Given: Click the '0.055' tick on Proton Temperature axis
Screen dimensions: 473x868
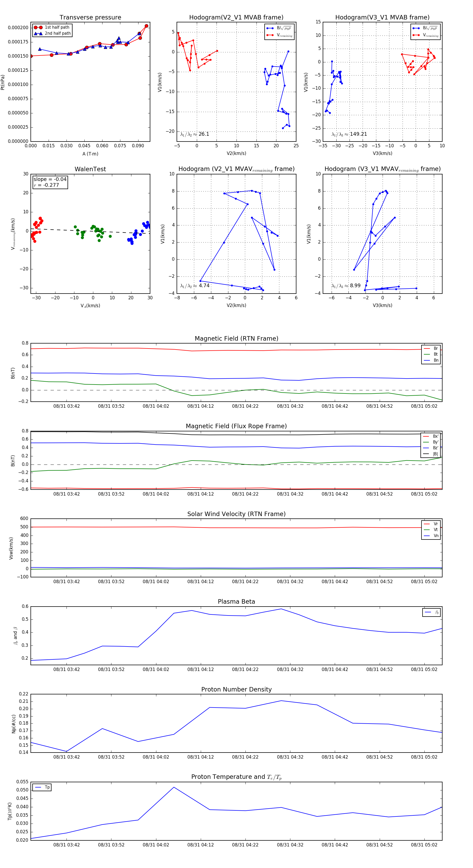Looking at the screenshot, I should click(22, 782).
